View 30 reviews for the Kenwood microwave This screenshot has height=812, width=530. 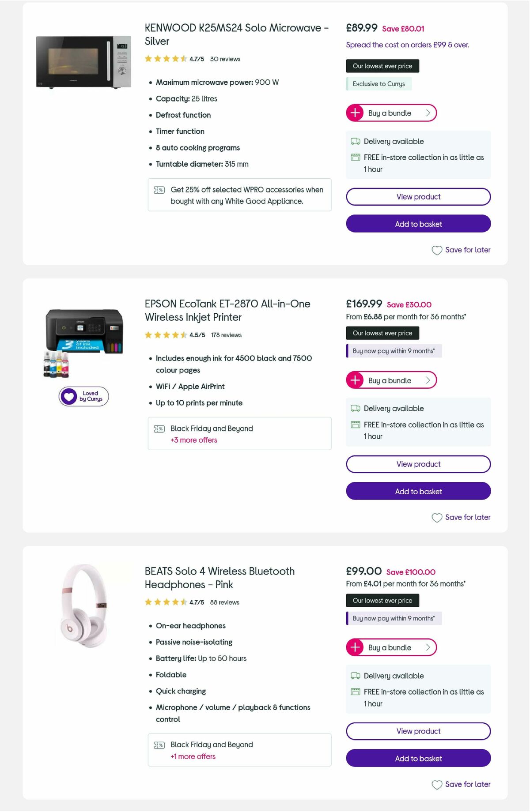pyautogui.click(x=224, y=59)
